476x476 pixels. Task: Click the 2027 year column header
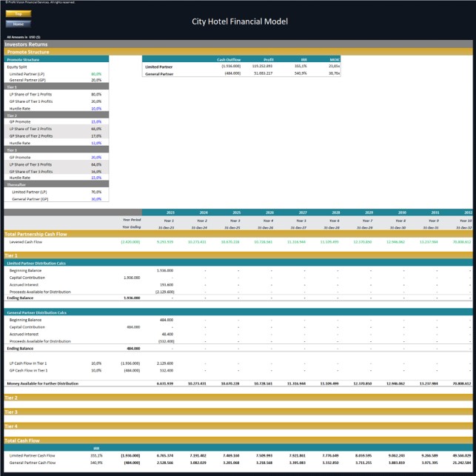(x=303, y=212)
